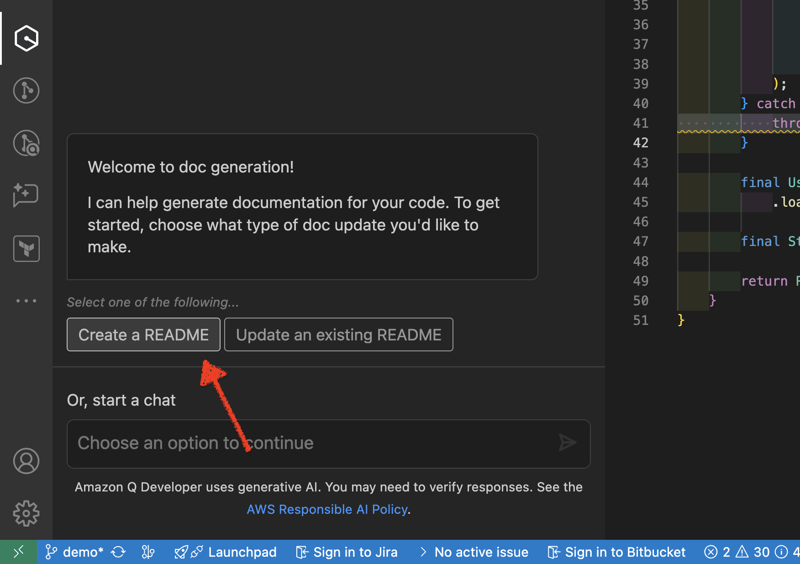
Task: Show additional views via three dots
Action: coord(26,301)
